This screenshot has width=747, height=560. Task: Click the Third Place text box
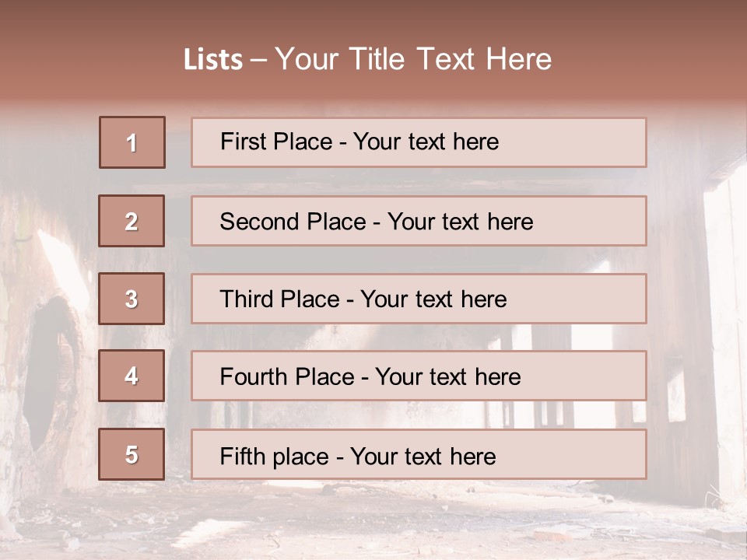419,299
